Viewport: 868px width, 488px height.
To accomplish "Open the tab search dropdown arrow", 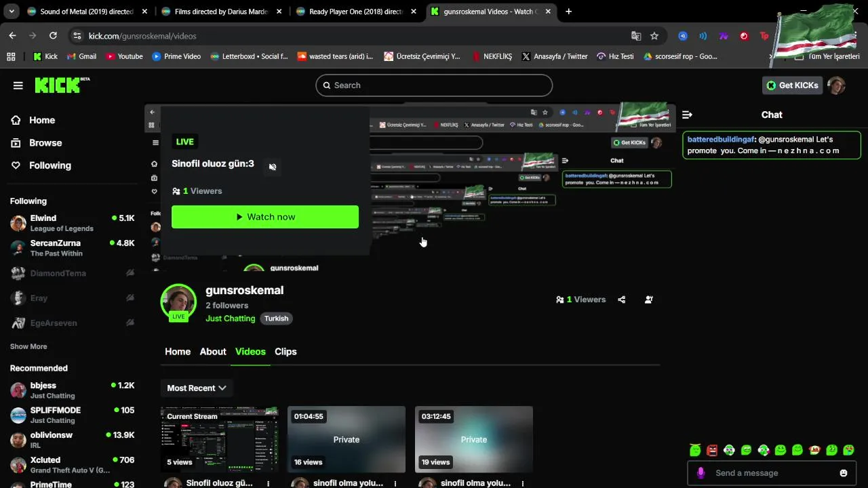I will [12, 12].
